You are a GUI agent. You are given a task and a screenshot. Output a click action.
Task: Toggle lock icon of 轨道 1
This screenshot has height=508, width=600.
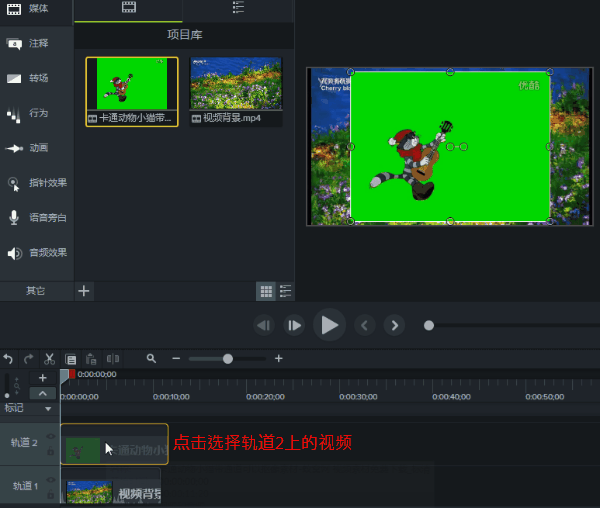pos(51,494)
